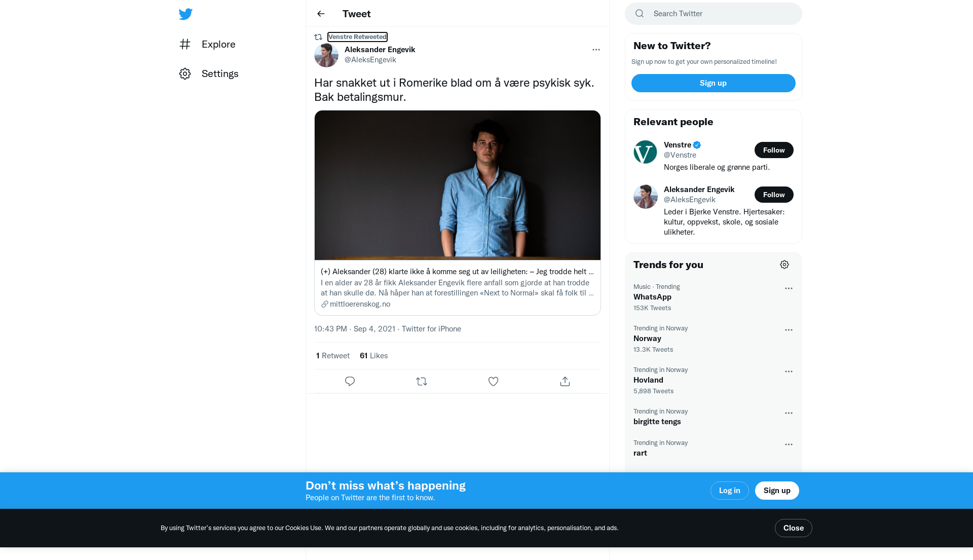
Task: Follow Aleksander Engevik
Action: (x=774, y=195)
